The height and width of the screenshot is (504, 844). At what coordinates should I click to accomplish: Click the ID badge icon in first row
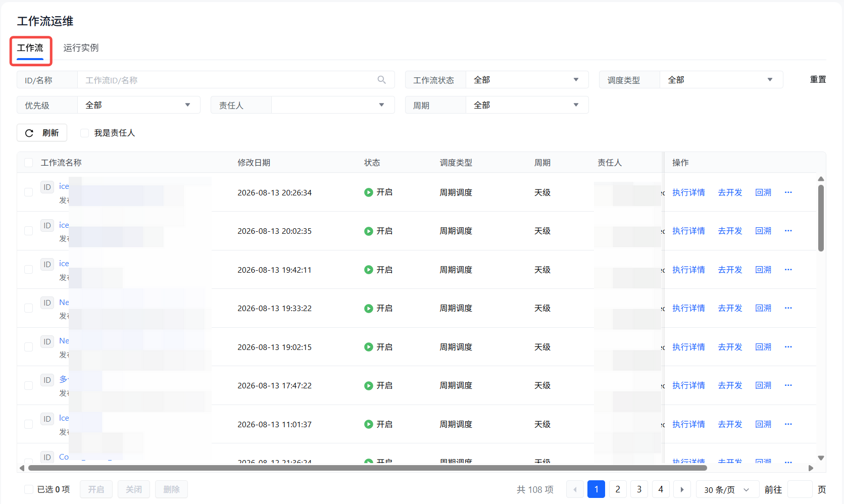[47, 187]
